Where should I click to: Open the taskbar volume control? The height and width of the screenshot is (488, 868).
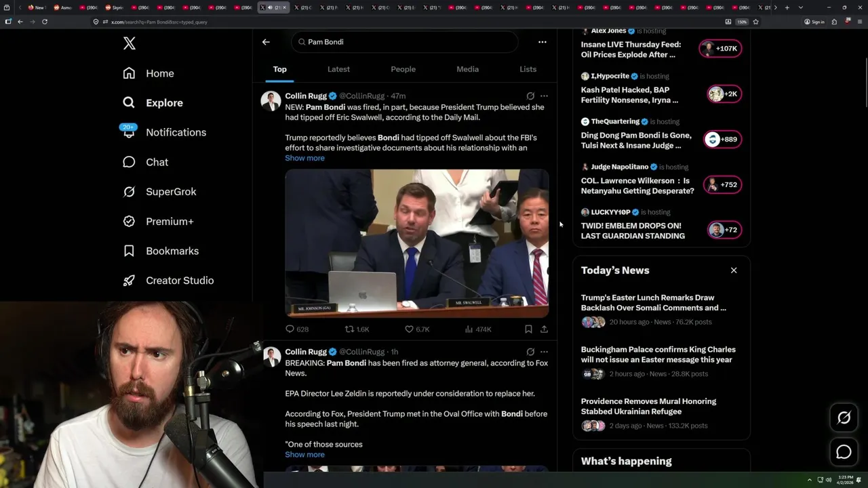829,480
